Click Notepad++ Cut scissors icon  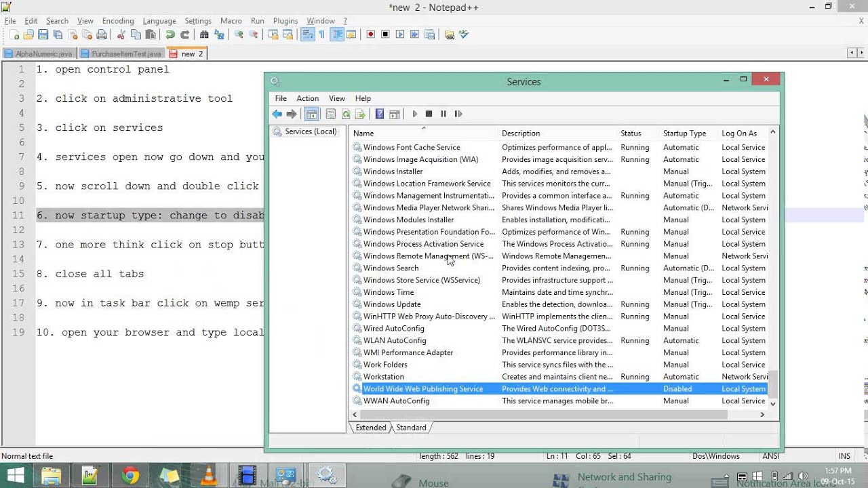pos(121,35)
